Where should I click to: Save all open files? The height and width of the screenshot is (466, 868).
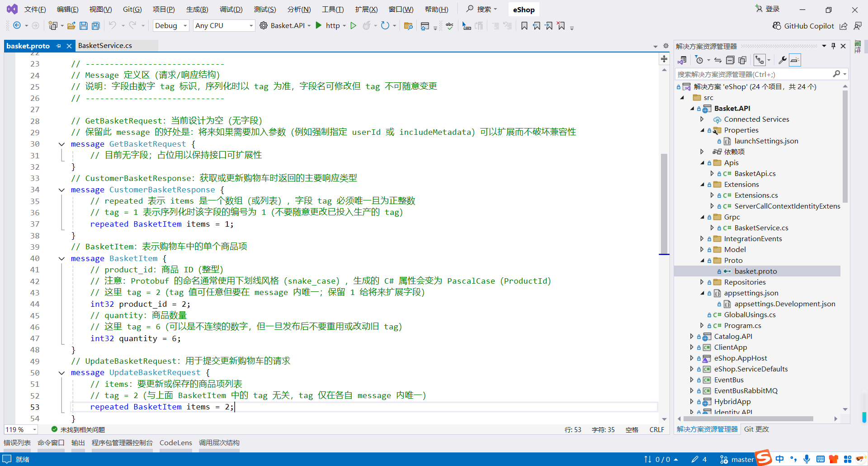[x=95, y=26]
